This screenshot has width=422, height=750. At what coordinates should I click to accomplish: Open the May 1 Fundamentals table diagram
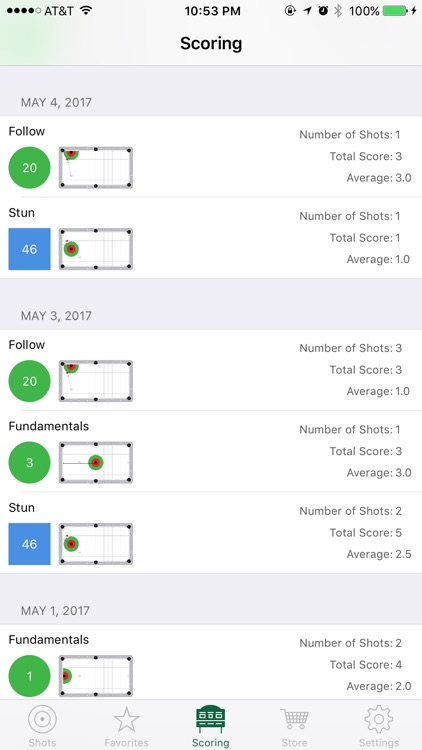click(96, 676)
